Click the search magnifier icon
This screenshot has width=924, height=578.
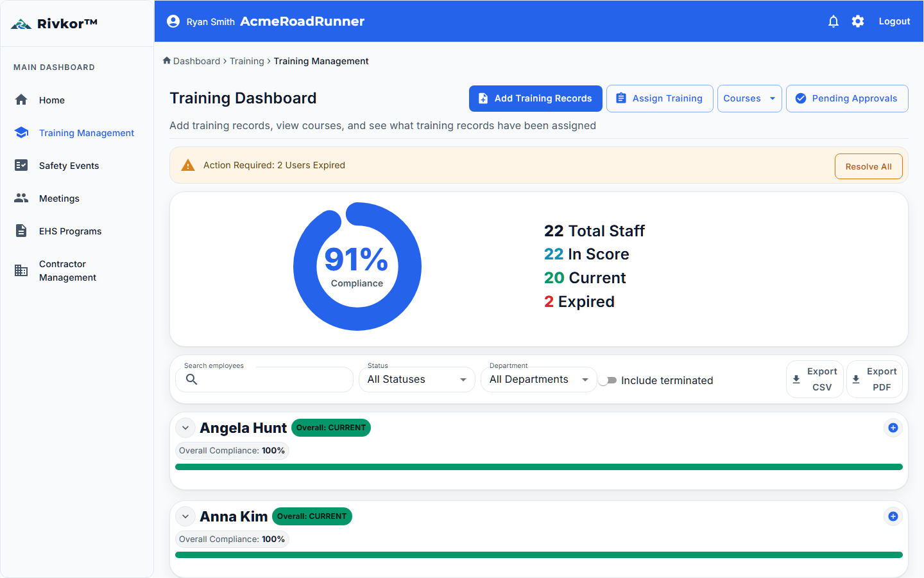(191, 380)
